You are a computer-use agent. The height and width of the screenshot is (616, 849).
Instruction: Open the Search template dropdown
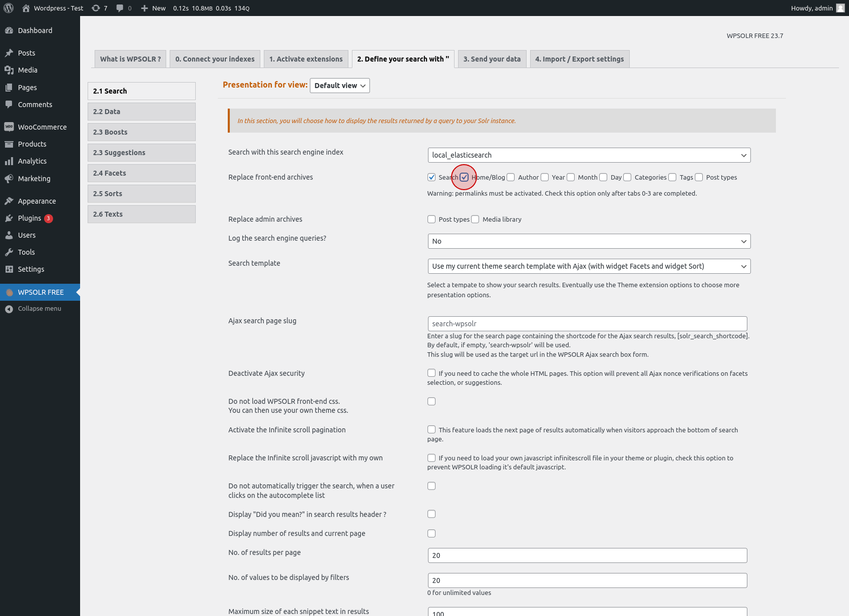(589, 266)
